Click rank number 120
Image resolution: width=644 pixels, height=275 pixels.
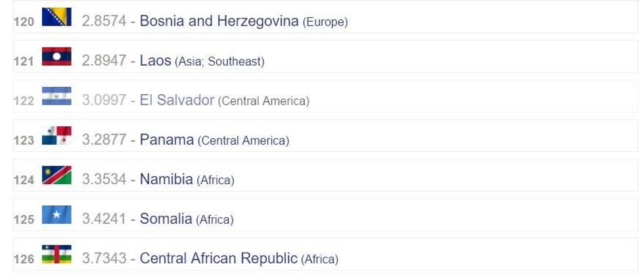coord(23,22)
